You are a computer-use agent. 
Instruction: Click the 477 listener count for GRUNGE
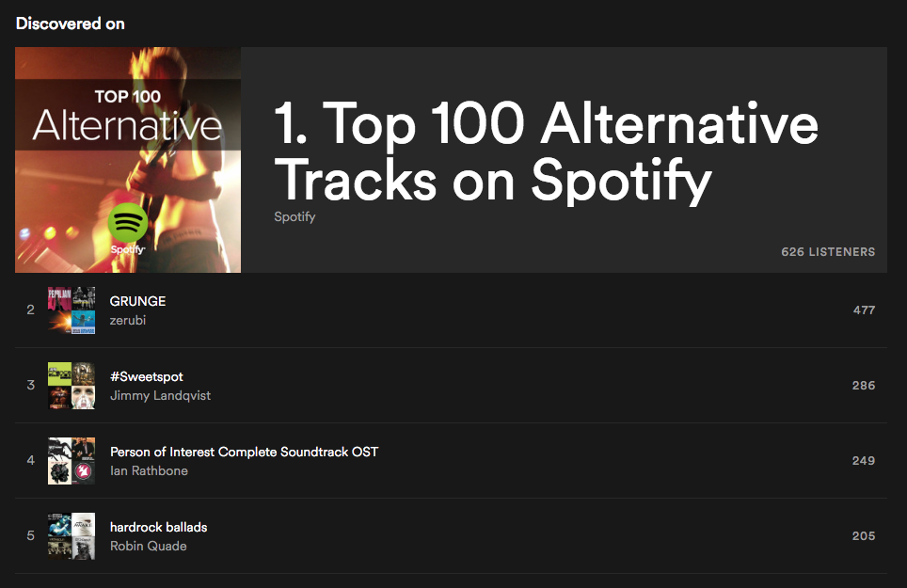coord(864,310)
